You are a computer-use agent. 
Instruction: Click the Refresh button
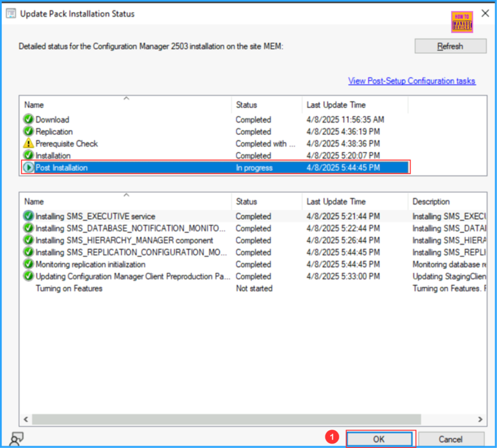pyautogui.click(x=450, y=46)
